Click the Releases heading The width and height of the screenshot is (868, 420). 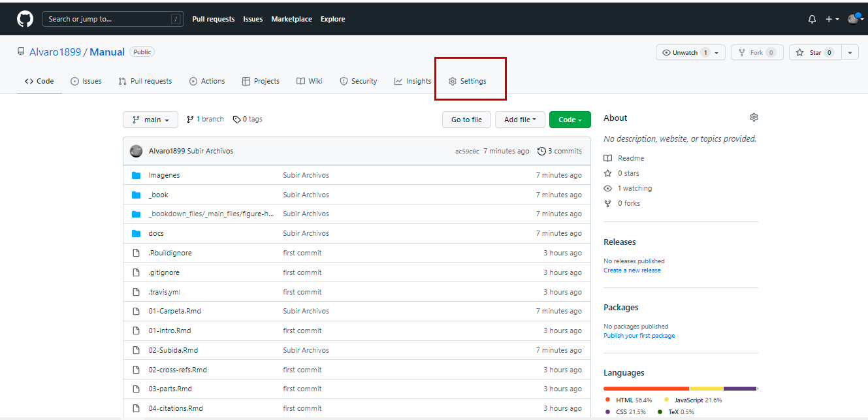coord(620,242)
